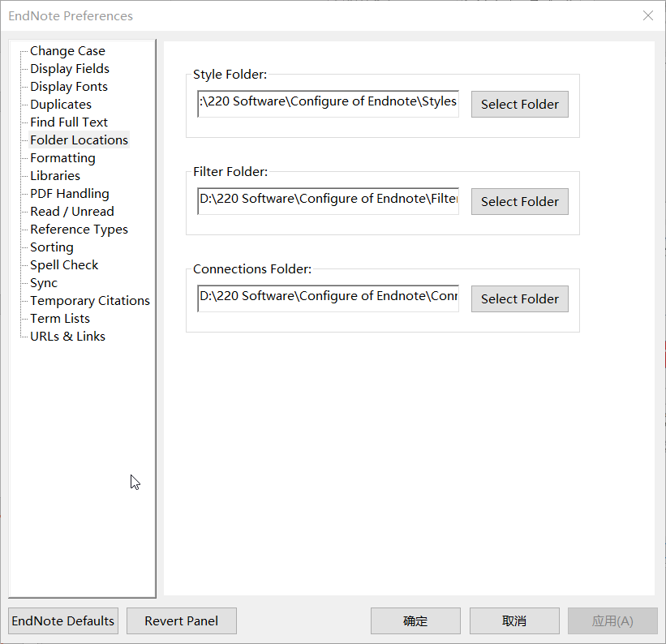666x644 pixels.
Task: Click Select Folder for the Connections Folder
Action: 520,298
